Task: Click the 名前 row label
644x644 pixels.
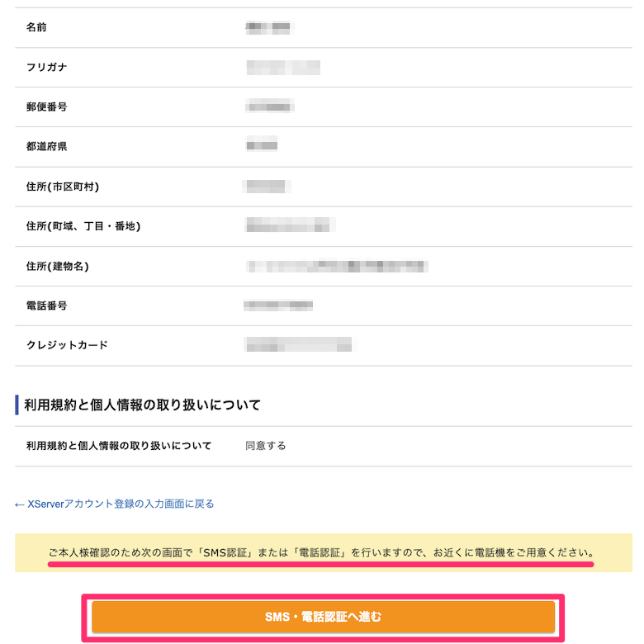Action: click(36, 27)
